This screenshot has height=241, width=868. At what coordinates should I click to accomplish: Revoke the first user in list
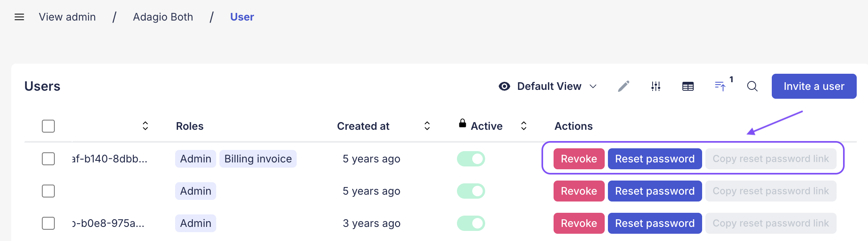pyautogui.click(x=579, y=159)
